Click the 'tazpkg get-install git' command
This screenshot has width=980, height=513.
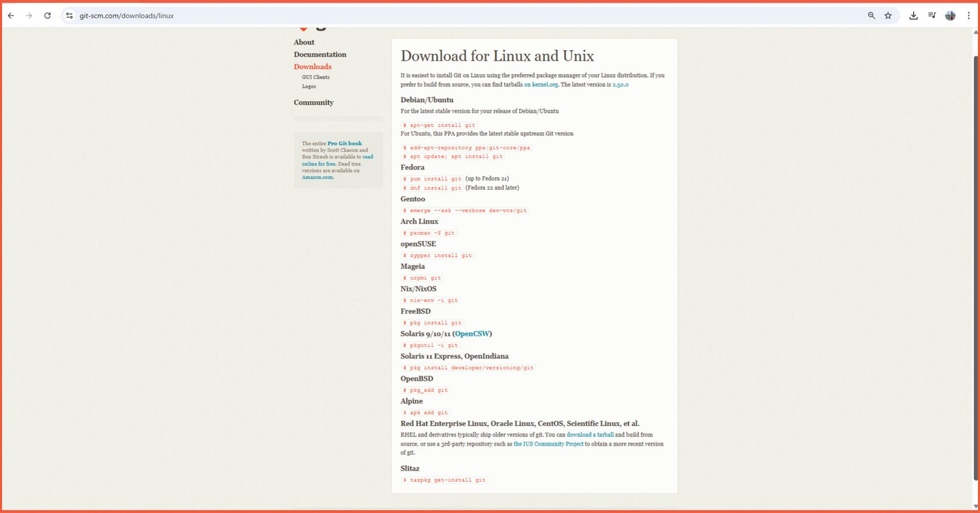[444, 480]
